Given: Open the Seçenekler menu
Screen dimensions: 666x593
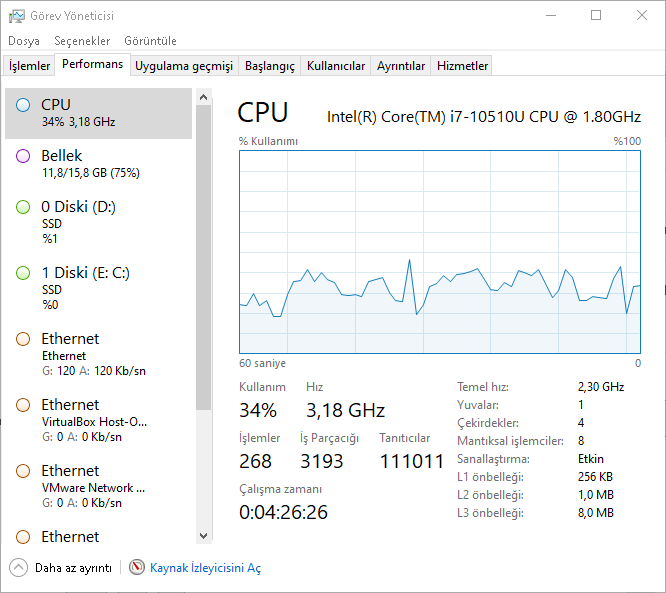Looking at the screenshot, I should (82, 41).
